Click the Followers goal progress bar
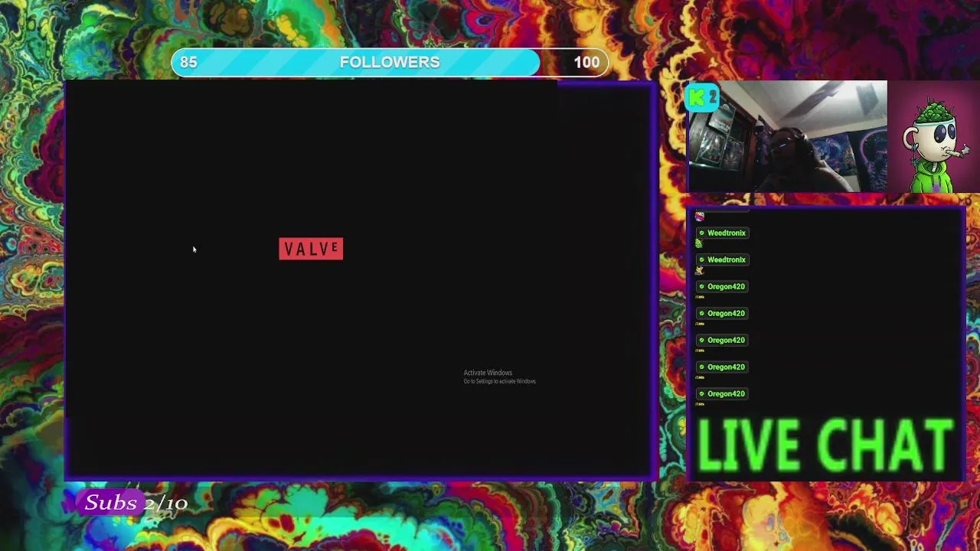This screenshot has height=551, width=980. pos(390,63)
